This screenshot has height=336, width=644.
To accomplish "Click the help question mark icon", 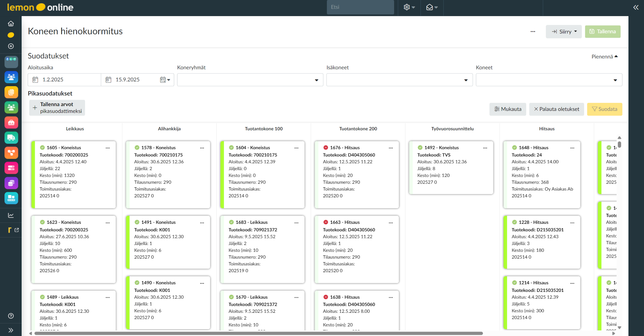I will point(11,316).
